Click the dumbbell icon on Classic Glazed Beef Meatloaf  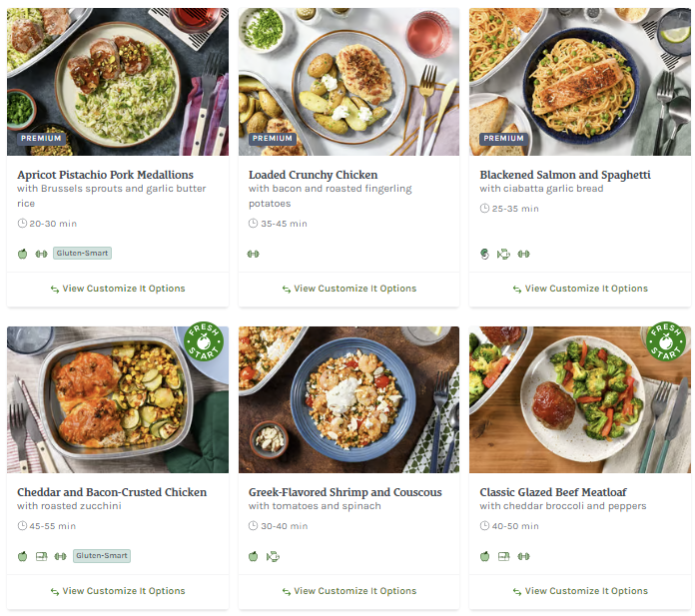(x=523, y=556)
